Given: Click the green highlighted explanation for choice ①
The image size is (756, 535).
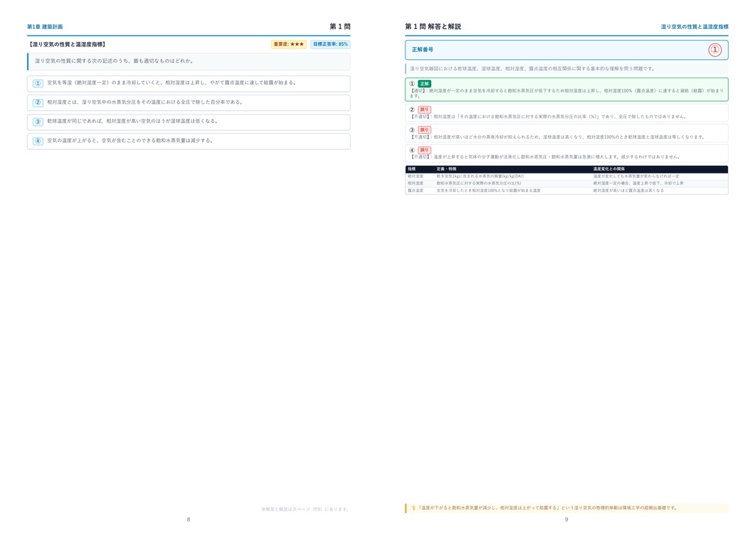Looking at the screenshot, I should point(566,89).
